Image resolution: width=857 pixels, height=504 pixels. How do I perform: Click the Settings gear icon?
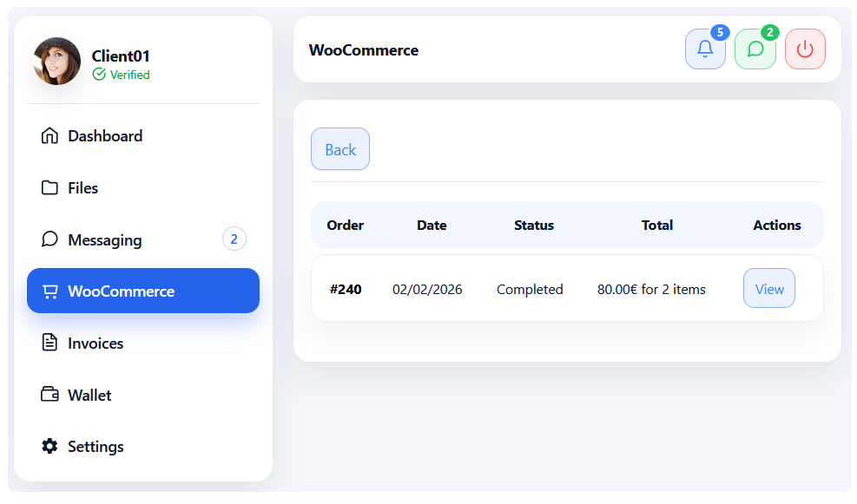(49, 446)
